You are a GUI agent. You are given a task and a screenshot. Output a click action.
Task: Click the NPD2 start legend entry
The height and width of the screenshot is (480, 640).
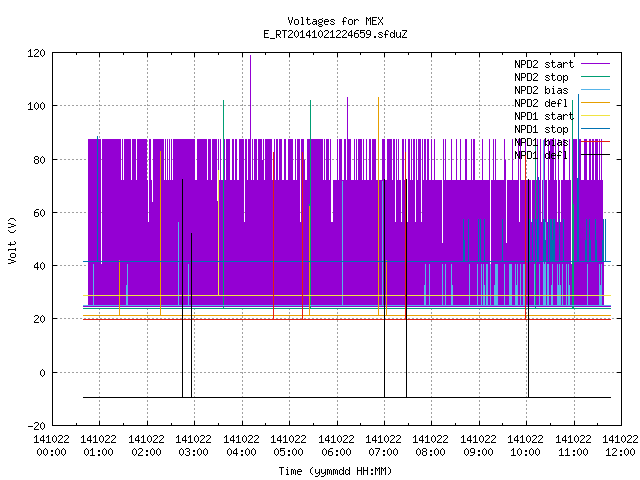[562, 64]
